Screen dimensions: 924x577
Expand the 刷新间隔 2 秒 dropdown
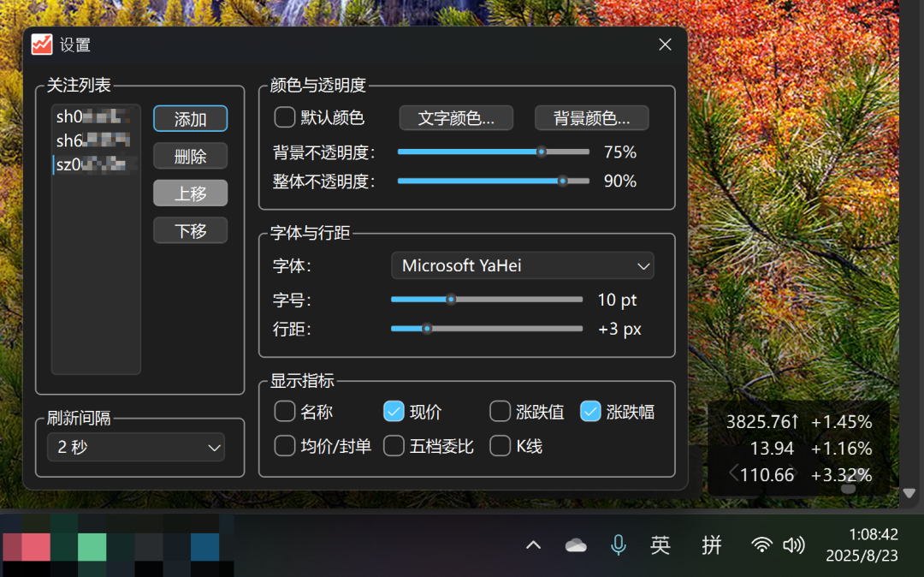[x=135, y=448]
